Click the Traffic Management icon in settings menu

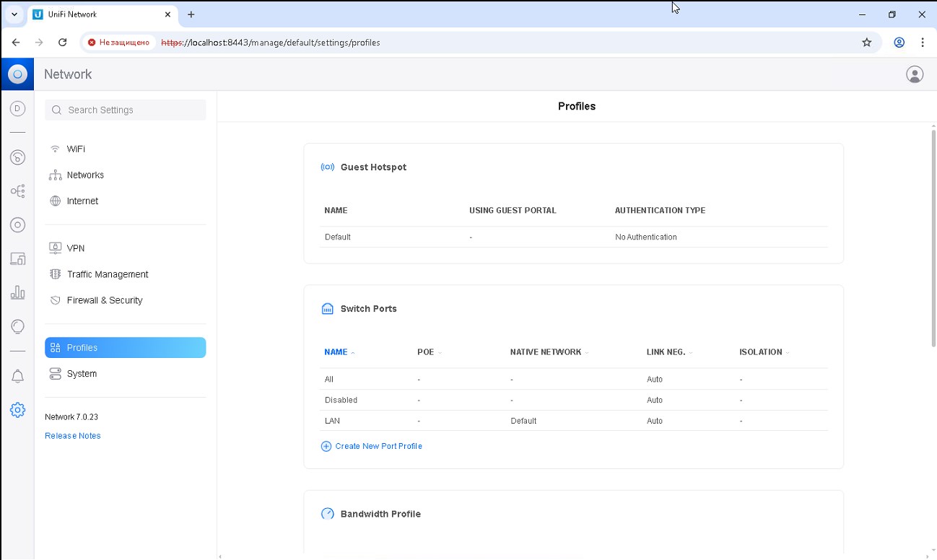tap(55, 274)
